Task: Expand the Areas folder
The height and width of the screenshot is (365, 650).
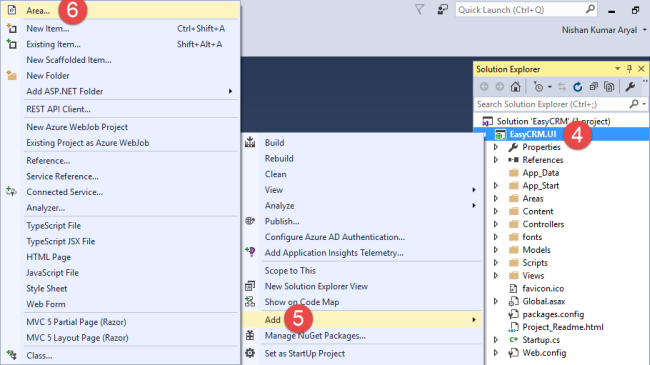Action: tap(496, 198)
